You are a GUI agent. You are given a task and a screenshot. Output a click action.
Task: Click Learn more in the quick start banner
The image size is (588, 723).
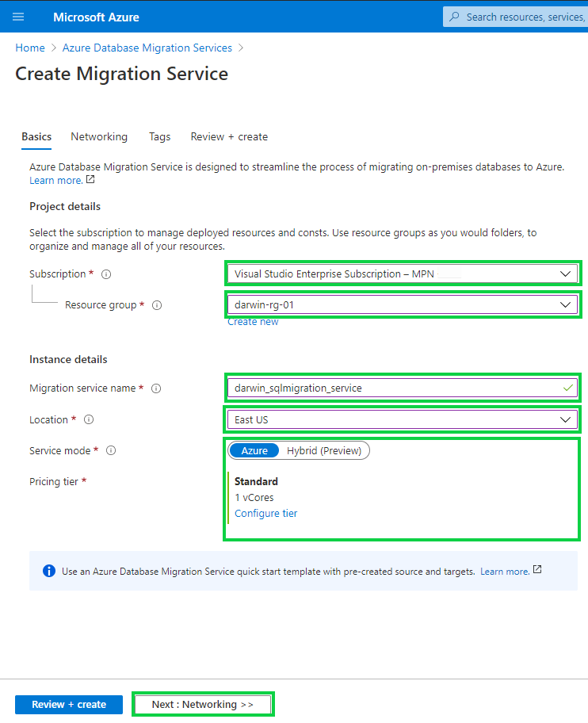(505, 572)
